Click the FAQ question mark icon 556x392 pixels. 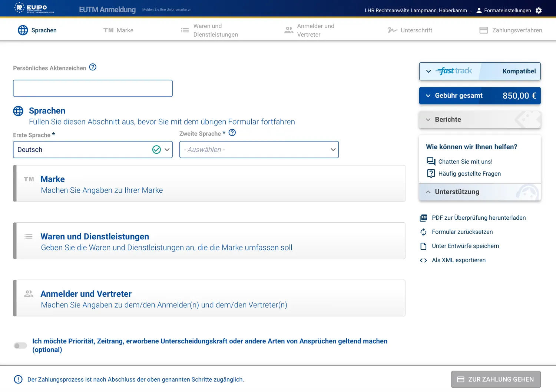[x=431, y=173]
